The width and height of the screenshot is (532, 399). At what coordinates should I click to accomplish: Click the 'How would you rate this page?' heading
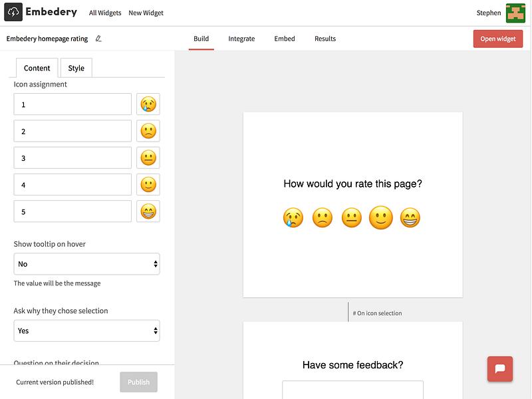pos(353,184)
